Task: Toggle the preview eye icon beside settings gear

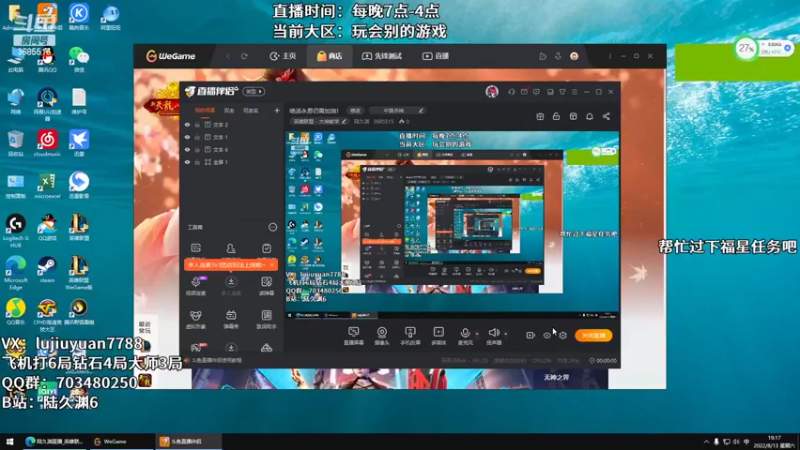Action: [547, 335]
